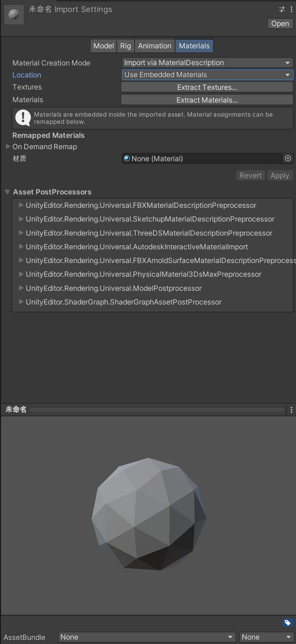
Task: Click the warning icon in the materials message
Action: pos(22,118)
